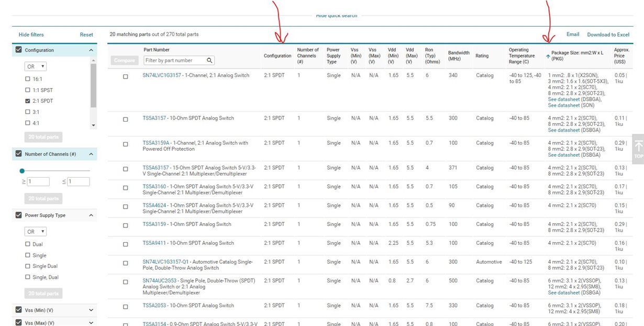Sort by the Configuration column header
The height and width of the screenshot is (326, 644).
point(277,56)
